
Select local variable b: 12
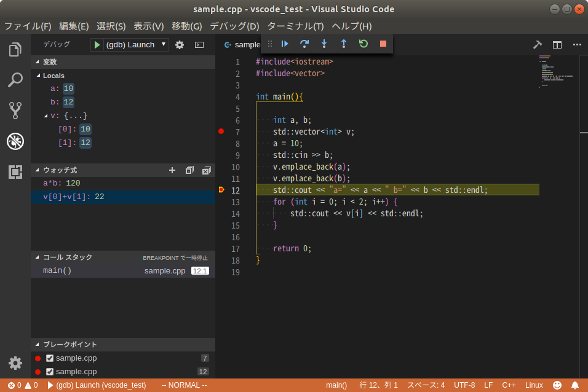click(123, 102)
